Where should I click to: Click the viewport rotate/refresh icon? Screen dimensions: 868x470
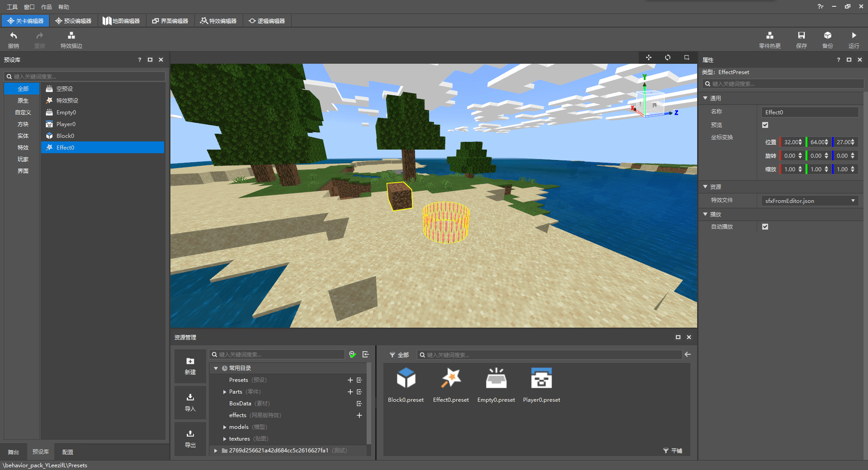668,57
